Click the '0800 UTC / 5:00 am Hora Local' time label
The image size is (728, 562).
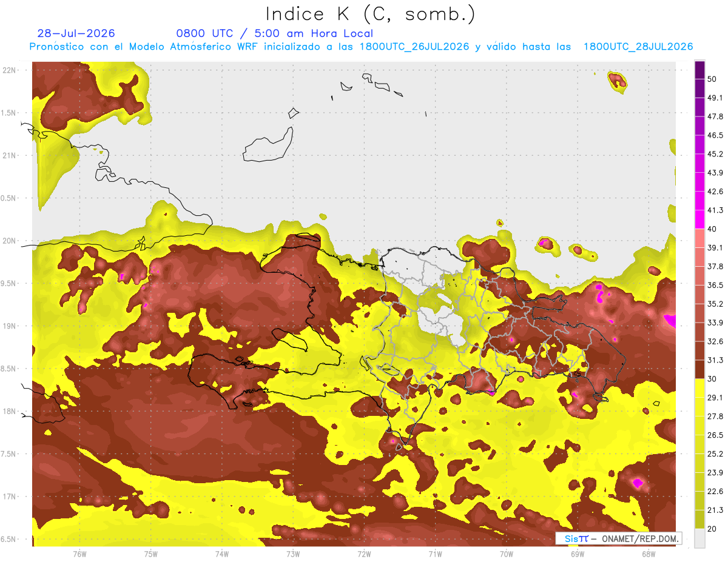pyautogui.click(x=274, y=33)
